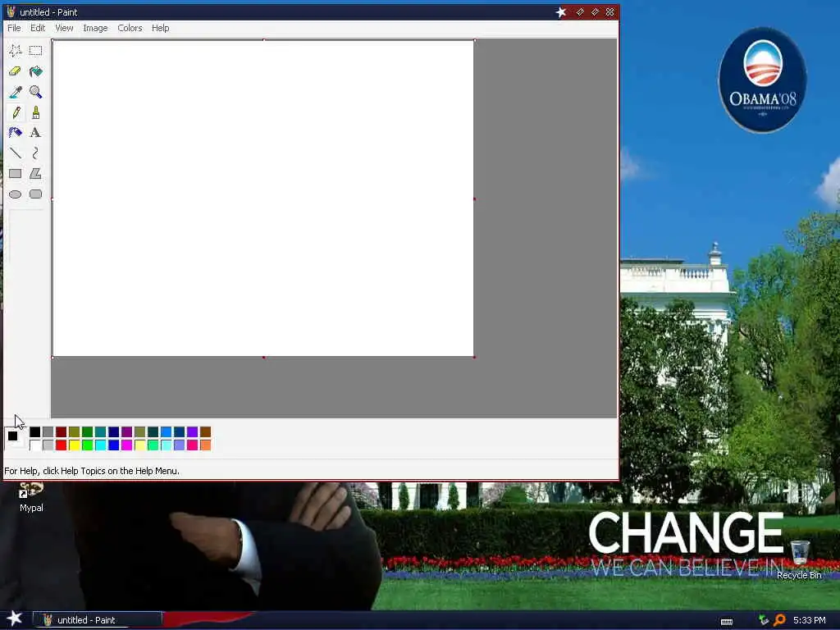Pick the orange swatch
840x630 pixels.
(x=205, y=445)
